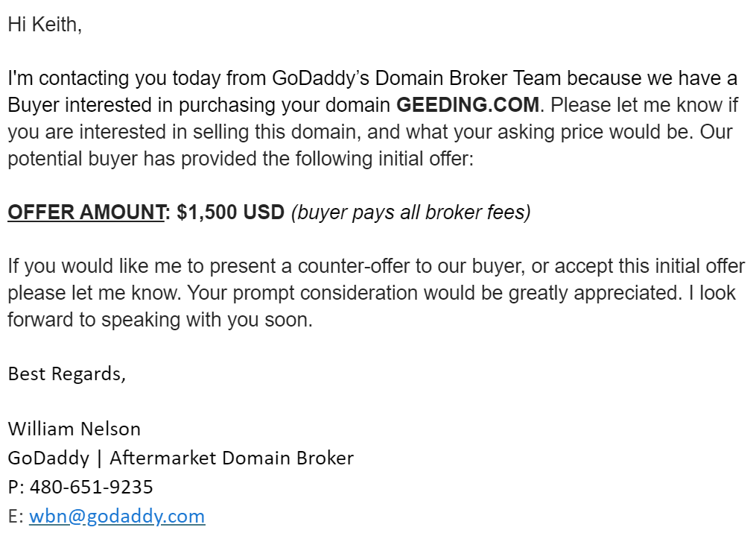This screenshot has width=756, height=536.
Task: Click the italic buyer pays all broker fees note
Action: tap(411, 212)
